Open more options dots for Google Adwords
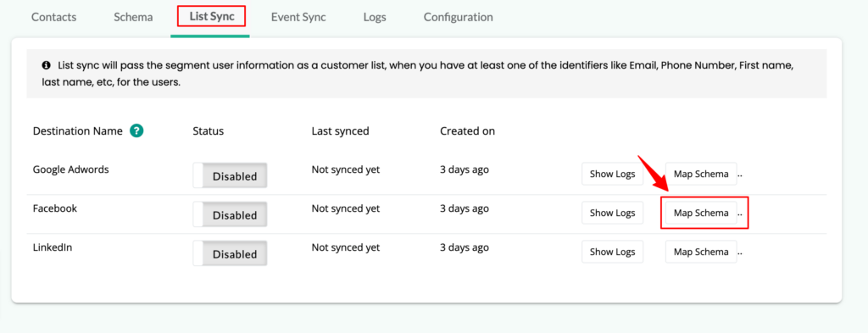 point(740,175)
